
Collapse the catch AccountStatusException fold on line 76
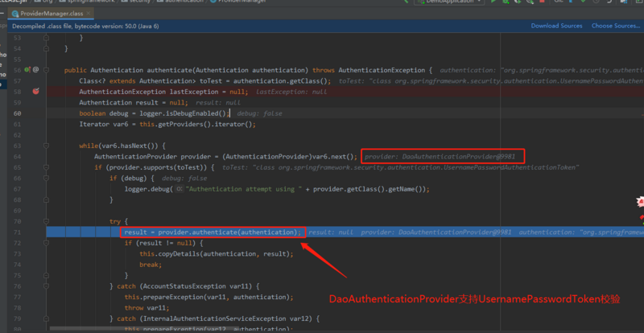tap(46, 286)
